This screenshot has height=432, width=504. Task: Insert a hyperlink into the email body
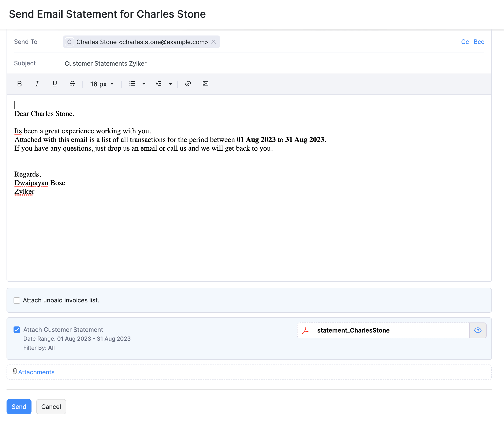click(x=188, y=84)
